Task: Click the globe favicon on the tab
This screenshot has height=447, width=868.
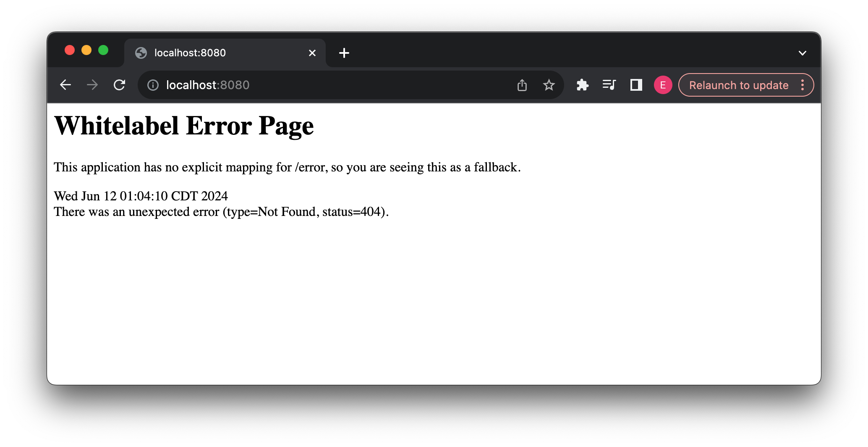Action: (x=141, y=53)
